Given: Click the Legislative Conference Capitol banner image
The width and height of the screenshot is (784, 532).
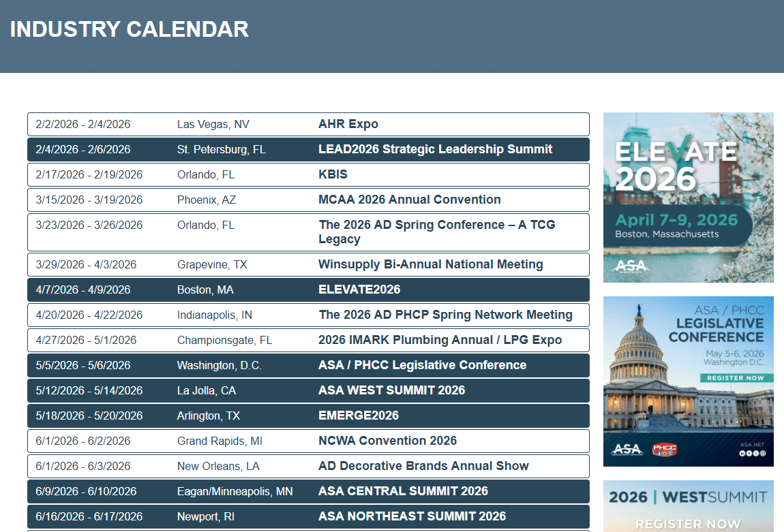Looking at the screenshot, I should point(688,381).
